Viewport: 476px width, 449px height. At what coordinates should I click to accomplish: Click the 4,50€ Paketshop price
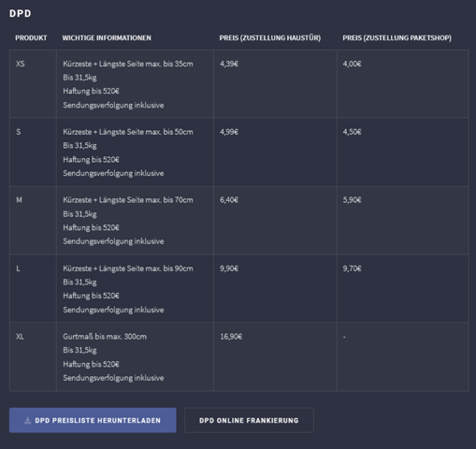tap(352, 132)
